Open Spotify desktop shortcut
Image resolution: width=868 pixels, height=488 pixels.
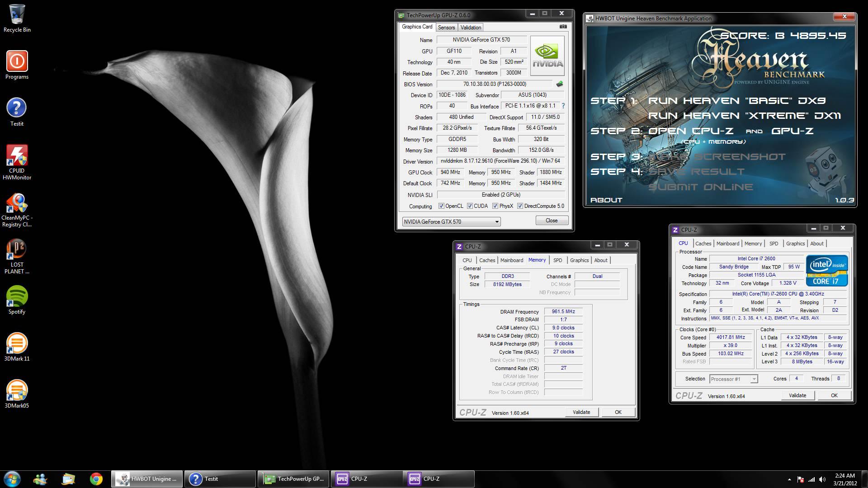[17, 300]
